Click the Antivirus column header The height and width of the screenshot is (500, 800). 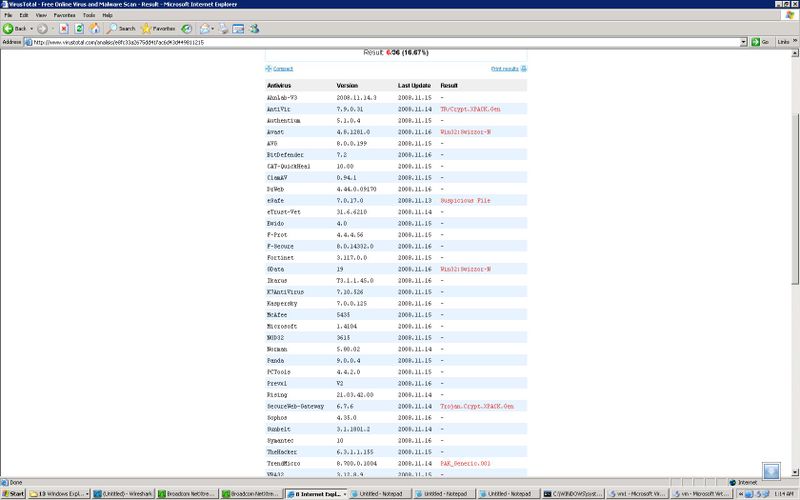(x=279, y=86)
